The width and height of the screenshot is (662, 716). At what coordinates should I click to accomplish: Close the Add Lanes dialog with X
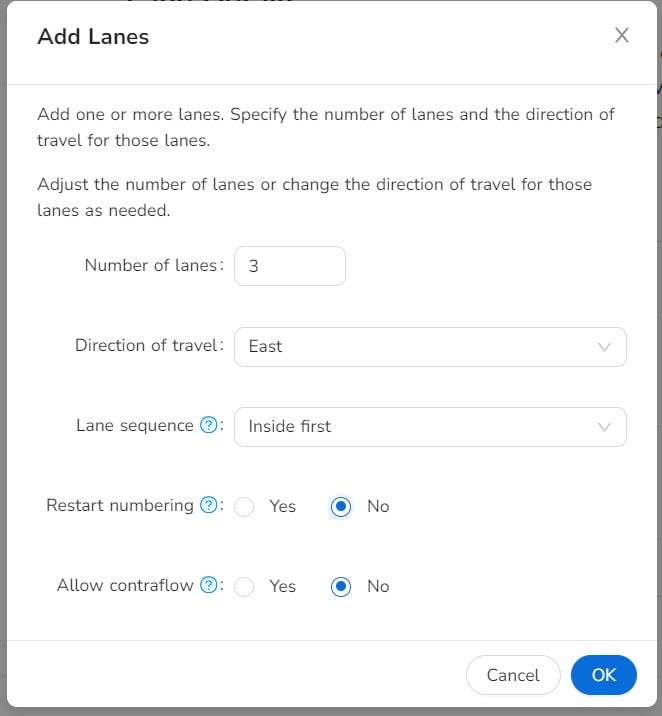click(x=622, y=36)
